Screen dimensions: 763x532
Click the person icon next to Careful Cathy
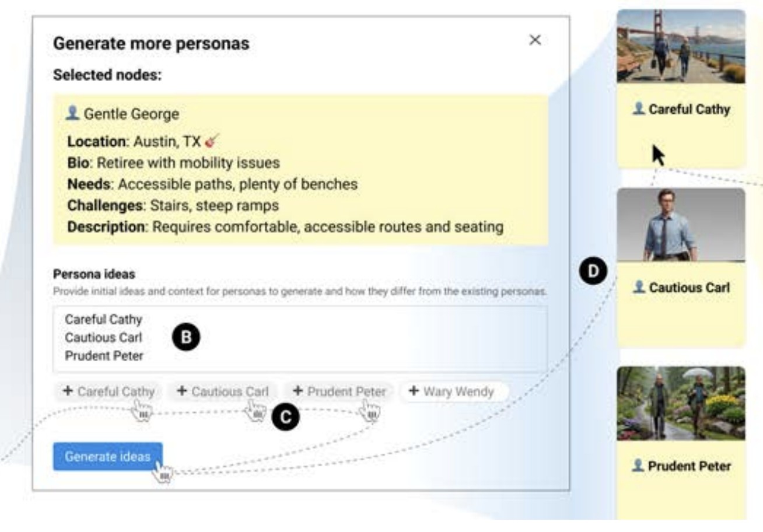[639, 108]
